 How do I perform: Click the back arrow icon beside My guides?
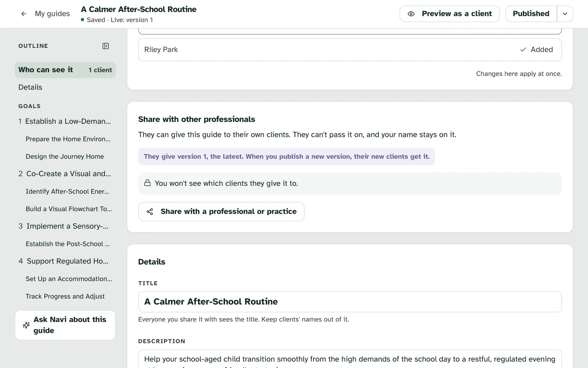(24, 14)
